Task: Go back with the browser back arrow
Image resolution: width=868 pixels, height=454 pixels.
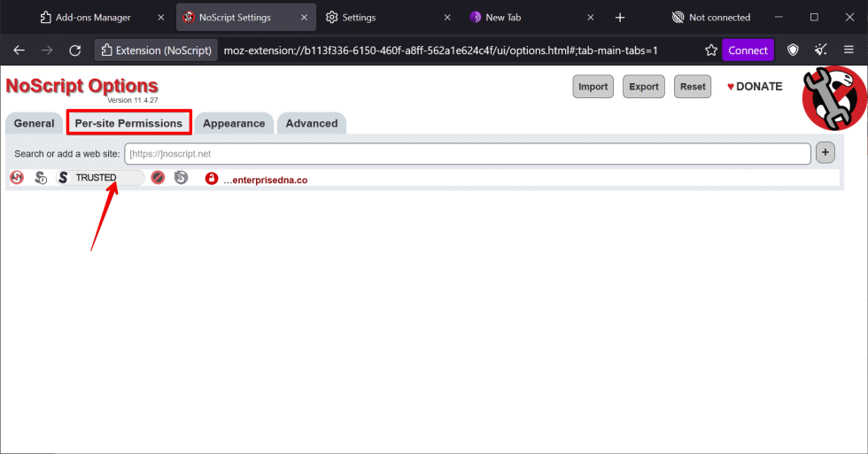Action: (x=19, y=50)
